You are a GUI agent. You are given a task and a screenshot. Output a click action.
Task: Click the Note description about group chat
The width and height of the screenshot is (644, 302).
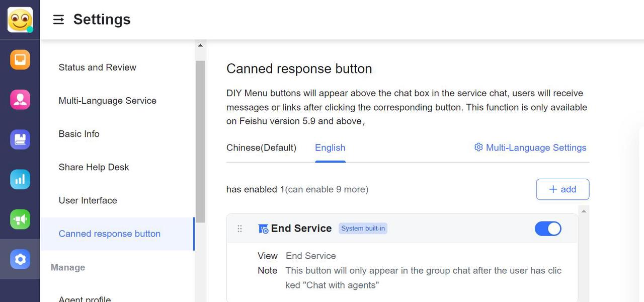[x=423, y=278]
